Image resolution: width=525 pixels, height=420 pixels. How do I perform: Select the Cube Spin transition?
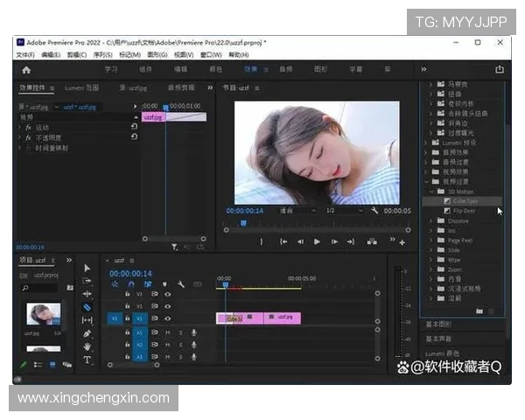point(465,200)
